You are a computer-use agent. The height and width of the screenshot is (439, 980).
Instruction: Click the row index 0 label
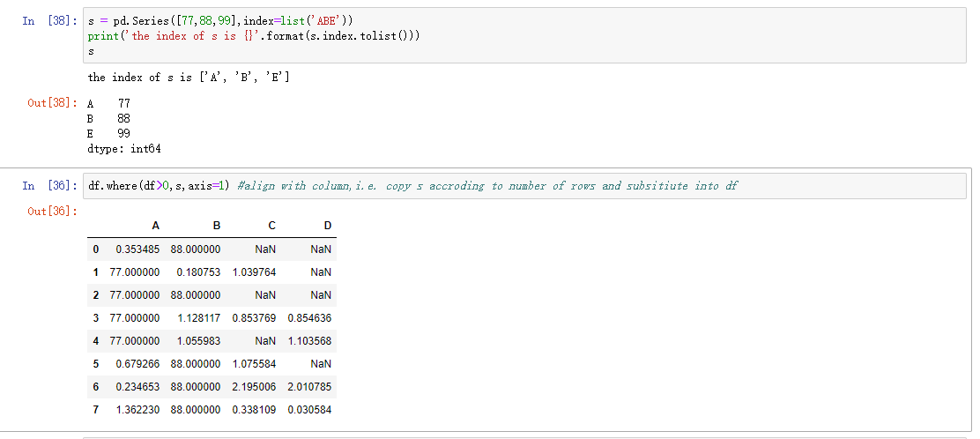[x=96, y=249]
